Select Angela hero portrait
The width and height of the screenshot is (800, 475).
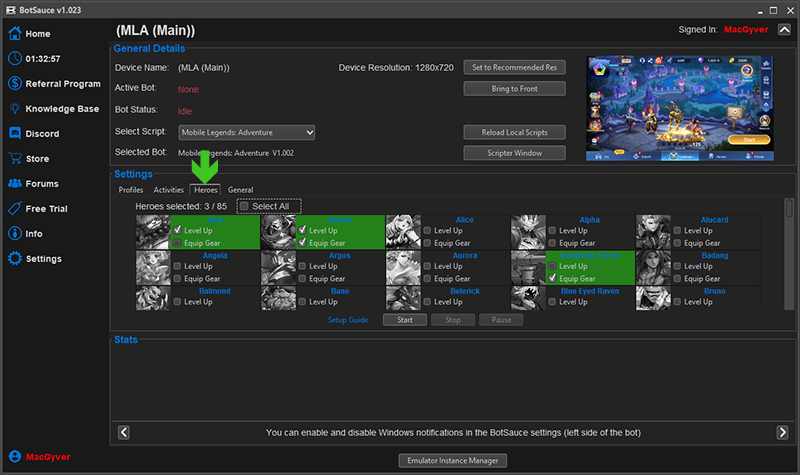point(153,268)
